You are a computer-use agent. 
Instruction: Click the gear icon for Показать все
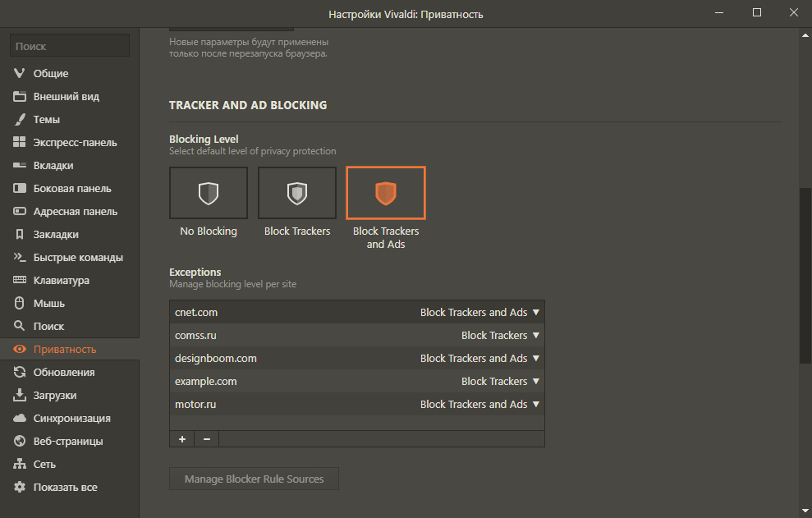point(20,488)
